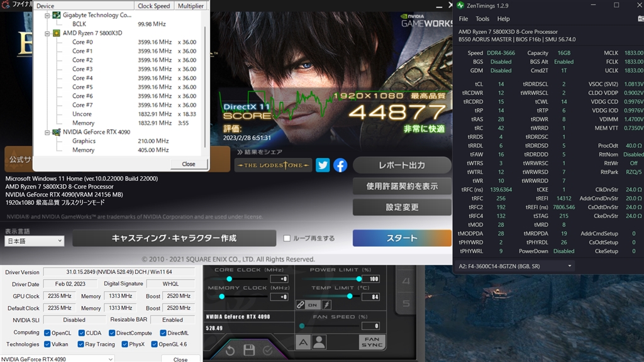Viewport: 644px width, 362px height.
Task: Toggle the Vulkan checkbox
Action: [x=47, y=344]
